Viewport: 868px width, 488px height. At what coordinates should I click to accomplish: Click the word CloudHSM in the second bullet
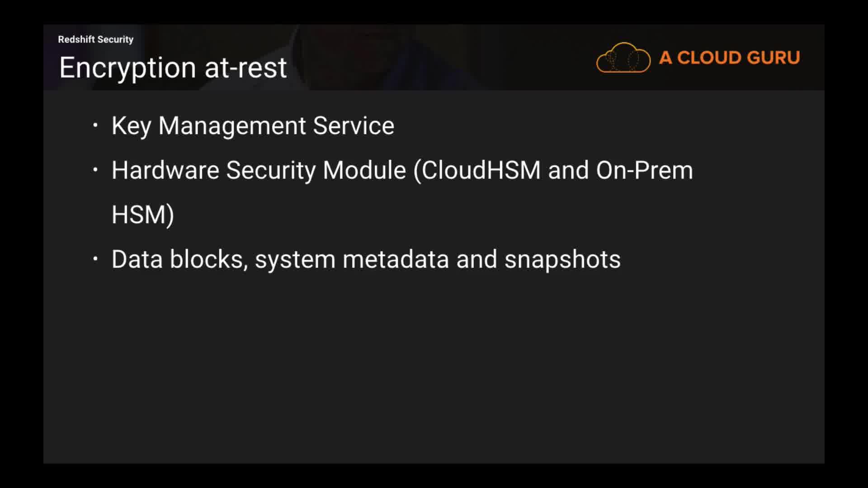[481, 170]
